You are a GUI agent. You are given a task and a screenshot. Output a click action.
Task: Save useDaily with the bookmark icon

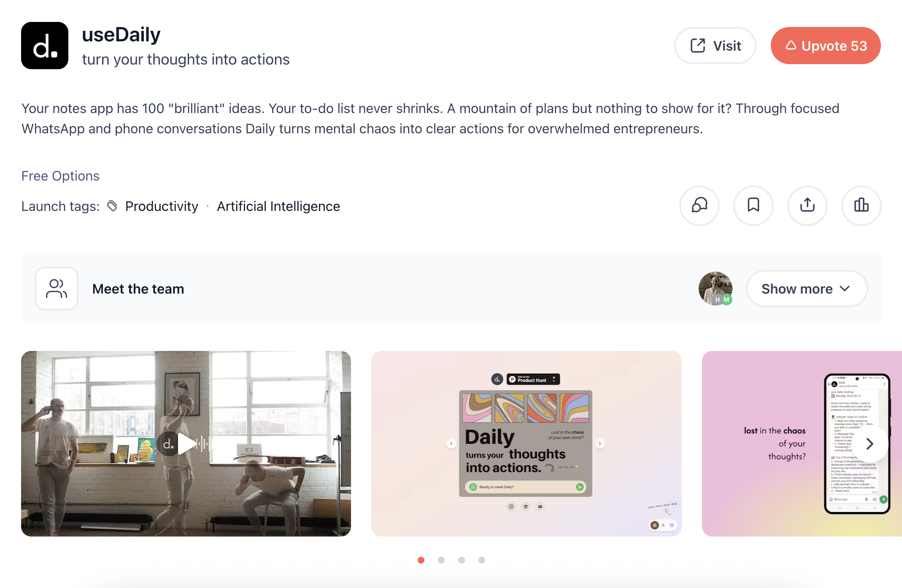pos(753,206)
